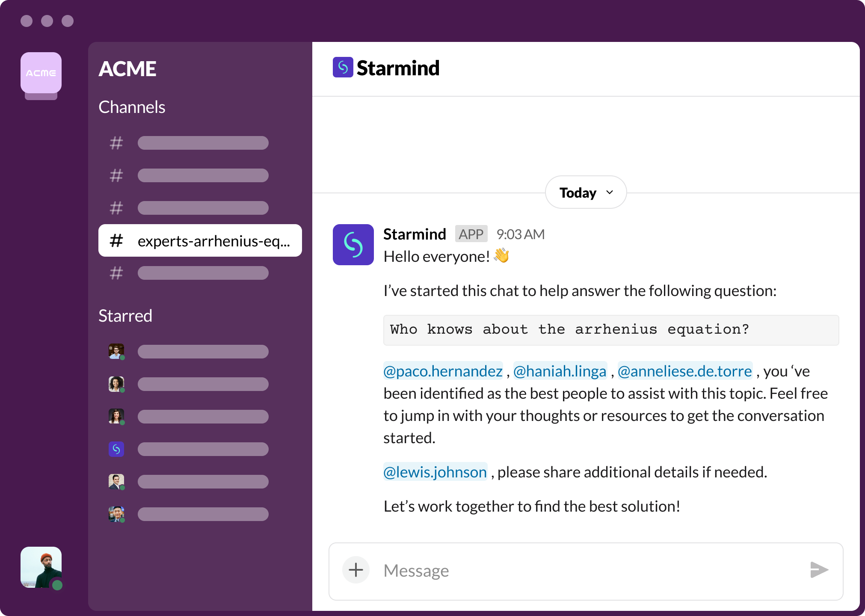Select your profile picture at bottom left
The width and height of the screenshot is (865, 616).
[41, 567]
